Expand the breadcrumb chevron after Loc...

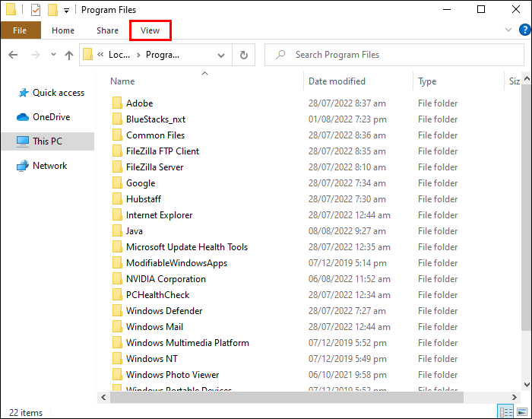click(x=138, y=55)
